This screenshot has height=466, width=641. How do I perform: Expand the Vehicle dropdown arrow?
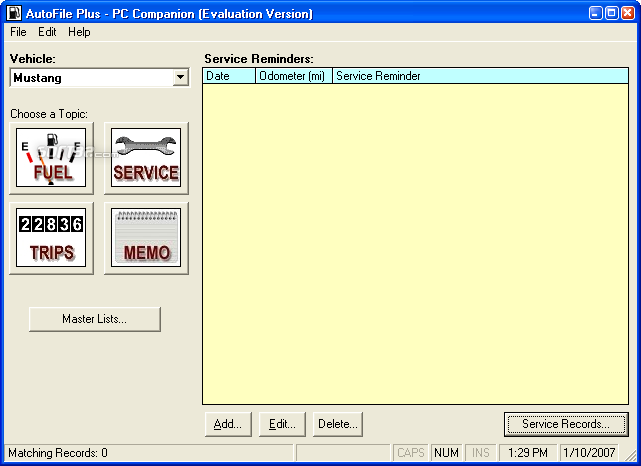pyautogui.click(x=180, y=77)
